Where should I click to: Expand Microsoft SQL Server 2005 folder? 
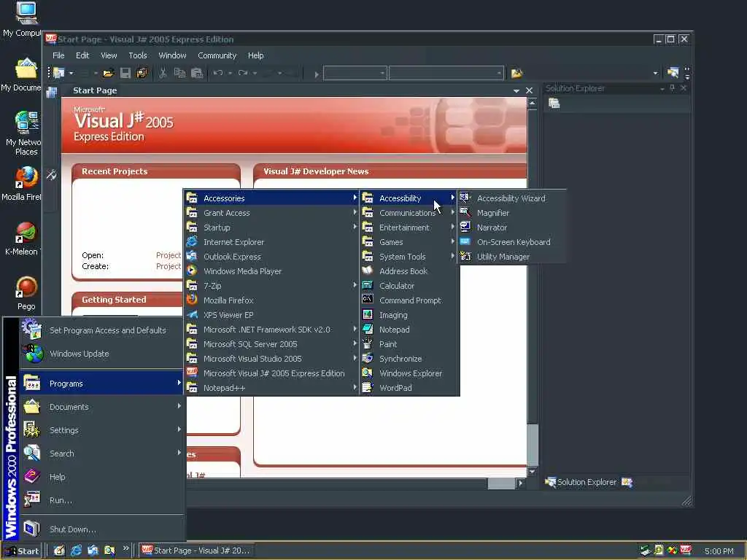coord(271,344)
